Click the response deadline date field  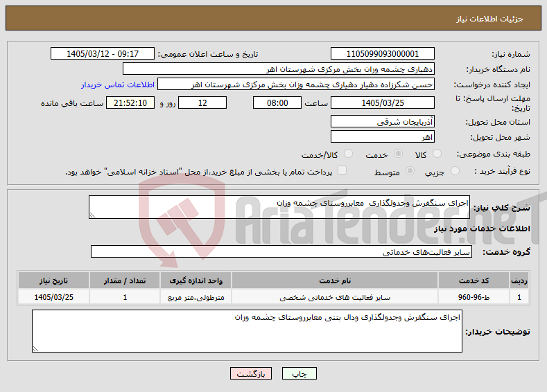[x=382, y=103]
